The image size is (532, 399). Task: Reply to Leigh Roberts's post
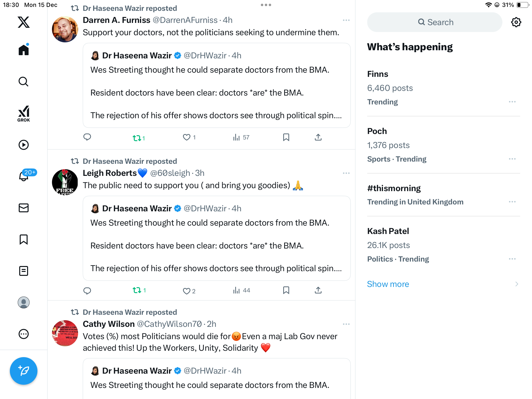coord(87,291)
